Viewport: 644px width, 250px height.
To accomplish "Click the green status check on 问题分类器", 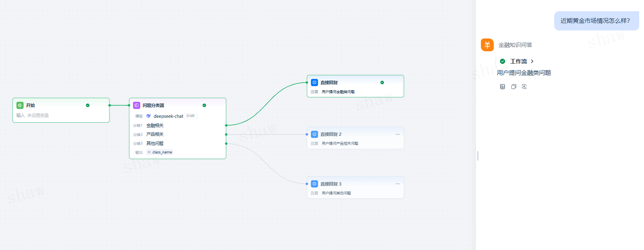I will pos(204,105).
